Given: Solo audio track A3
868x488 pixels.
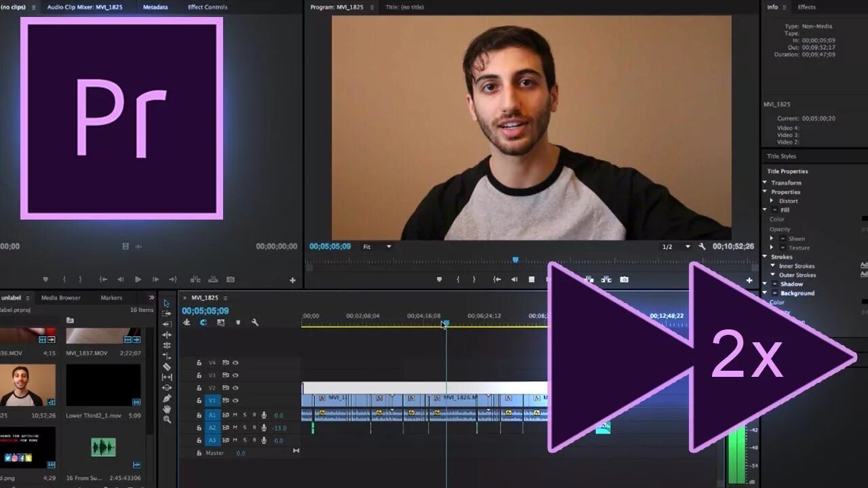Looking at the screenshot, I should (x=245, y=441).
